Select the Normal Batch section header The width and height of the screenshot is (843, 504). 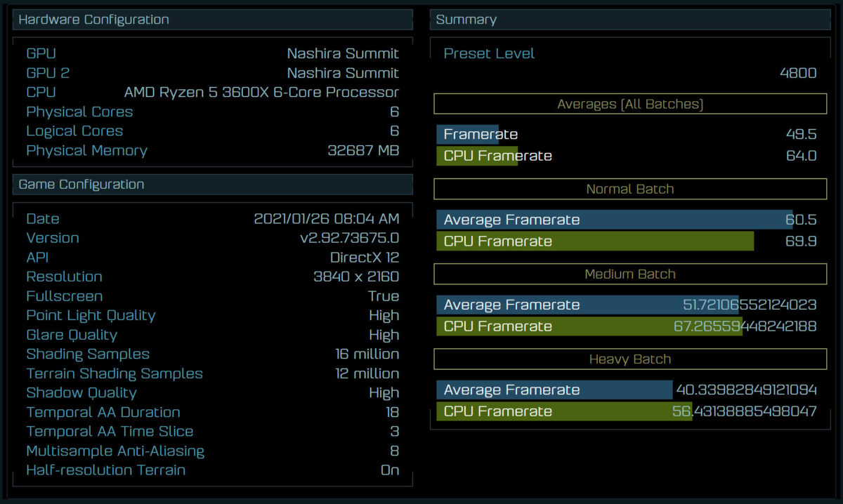(x=630, y=189)
